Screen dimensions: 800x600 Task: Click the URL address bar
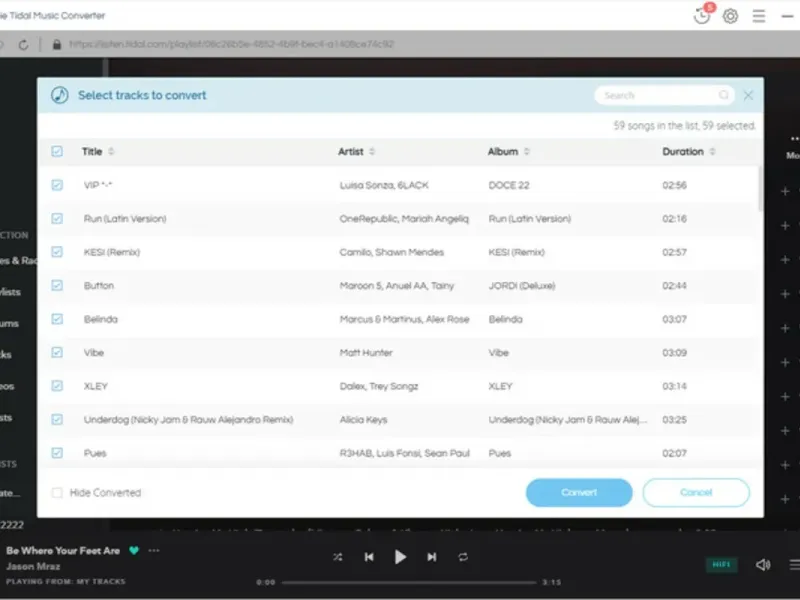click(x=232, y=44)
